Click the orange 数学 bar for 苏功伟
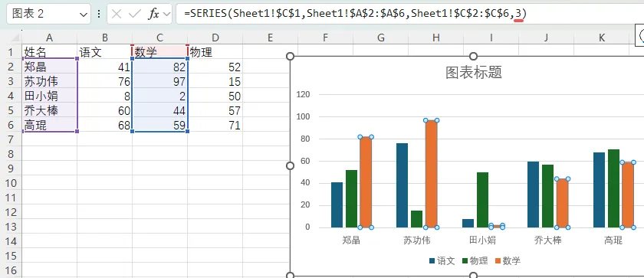Viewport: 644px width, 278px height. tap(431, 174)
